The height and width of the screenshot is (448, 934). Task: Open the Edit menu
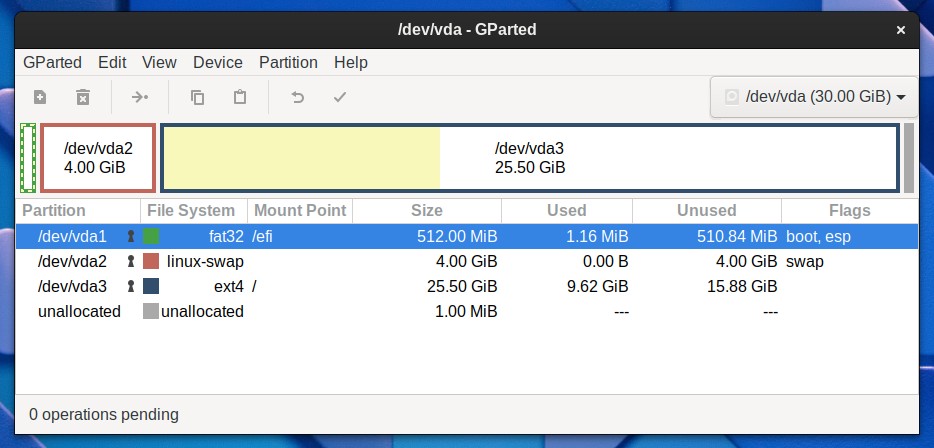point(113,63)
